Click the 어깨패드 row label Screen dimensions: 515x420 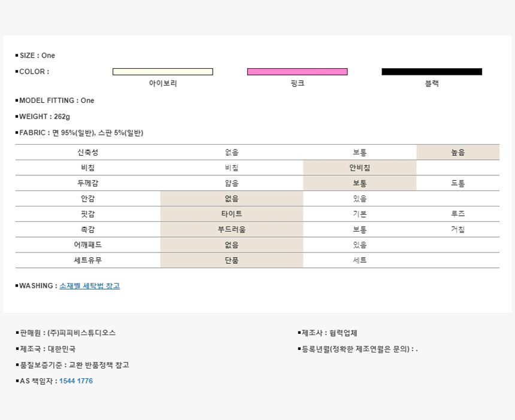pos(87,245)
